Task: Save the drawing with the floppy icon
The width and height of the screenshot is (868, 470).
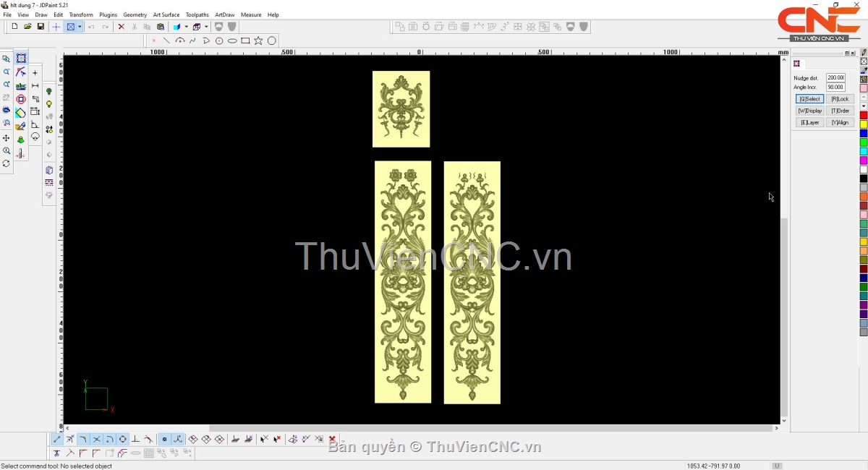Action: [x=41, y=27]
